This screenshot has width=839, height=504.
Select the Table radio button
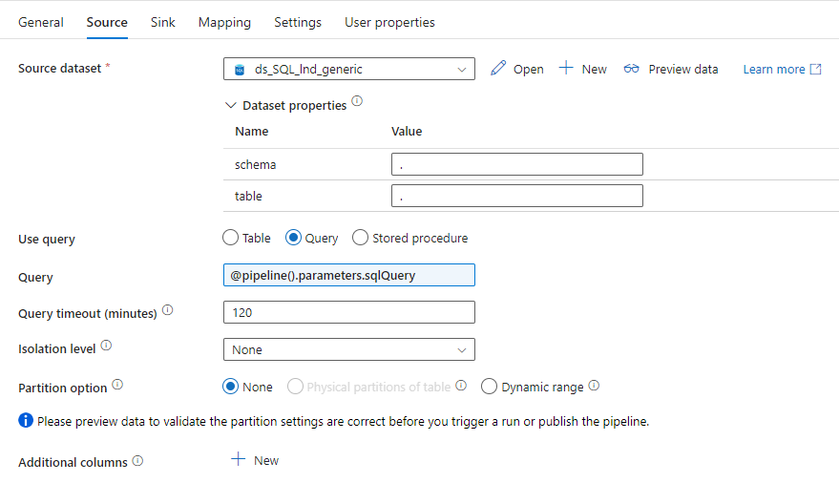pyautogui.click(x=230, y=238)
